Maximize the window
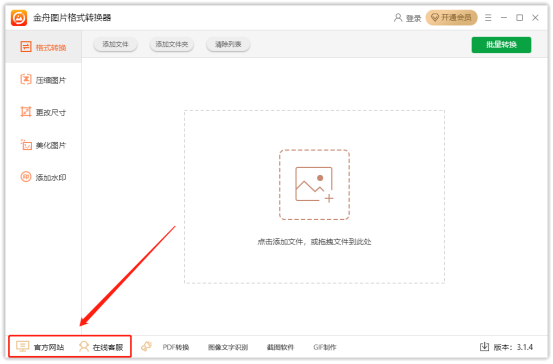This screenshot has width=553, height=364. click(x=519, y=18)
